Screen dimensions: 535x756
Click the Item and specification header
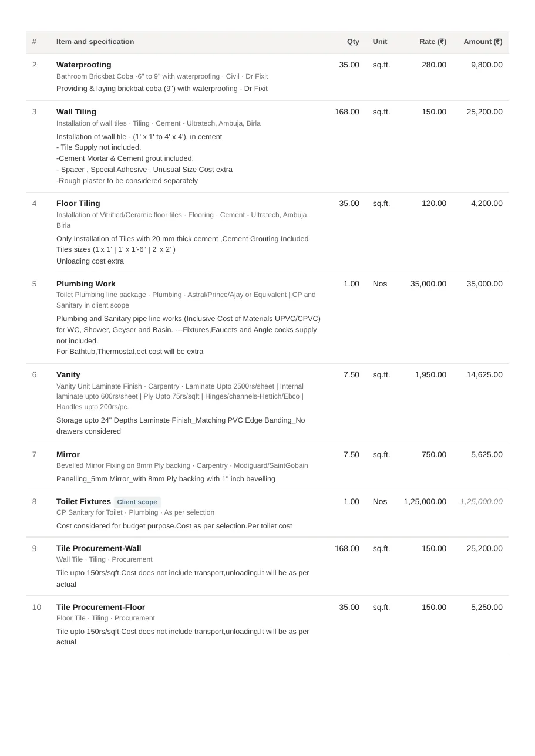pyautogui.click(x=95, y=42)
